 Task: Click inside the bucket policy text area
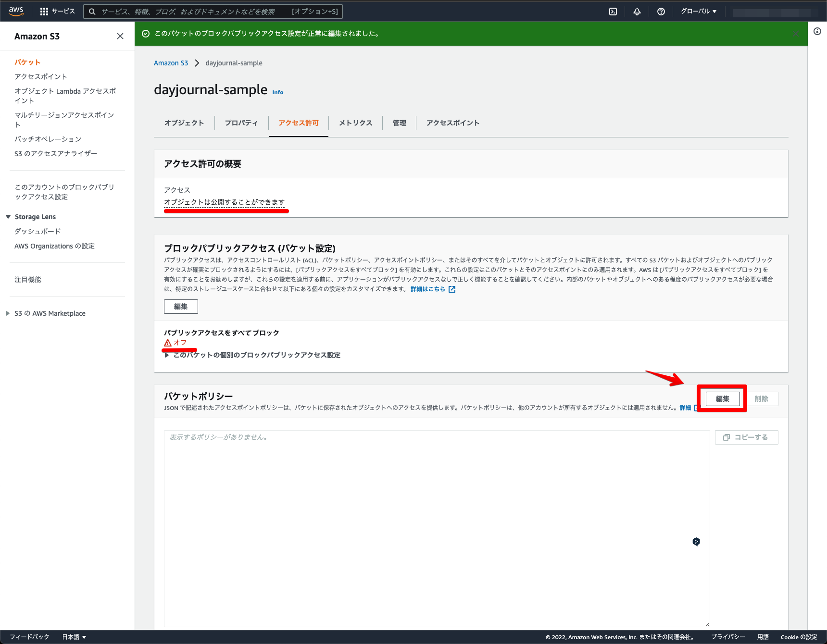tap(437, 529)
